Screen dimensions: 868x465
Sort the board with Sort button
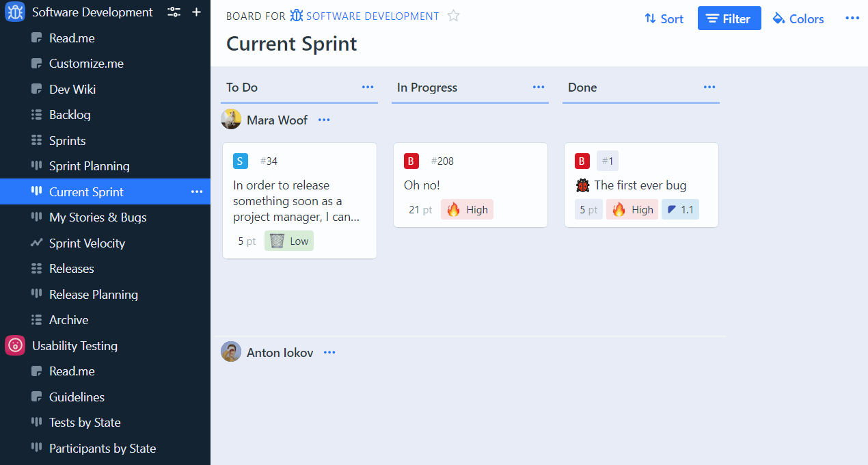click(x=664, y=18)
